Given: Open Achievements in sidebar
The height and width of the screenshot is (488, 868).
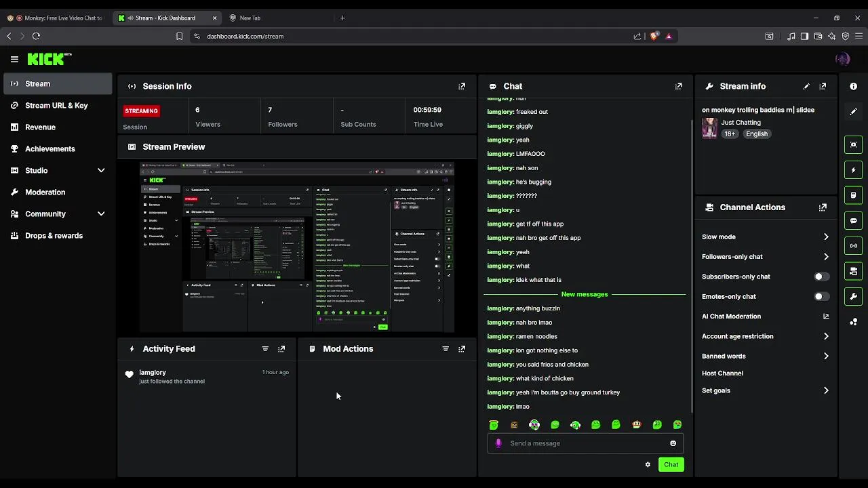Looking at the screenshot, I should [x=58, y=148].
